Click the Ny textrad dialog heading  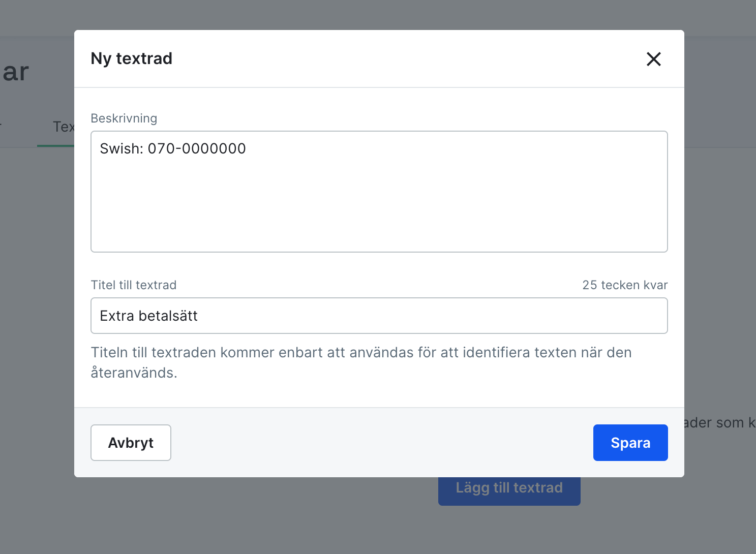pos(131,58)
